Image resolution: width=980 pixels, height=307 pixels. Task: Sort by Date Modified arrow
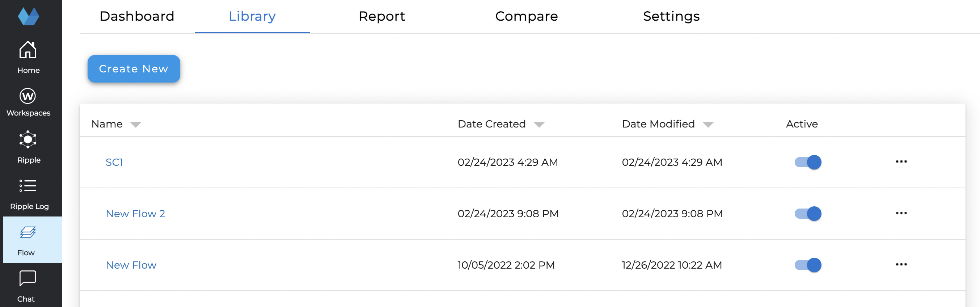pyautogui.click(x=708, y=125)
